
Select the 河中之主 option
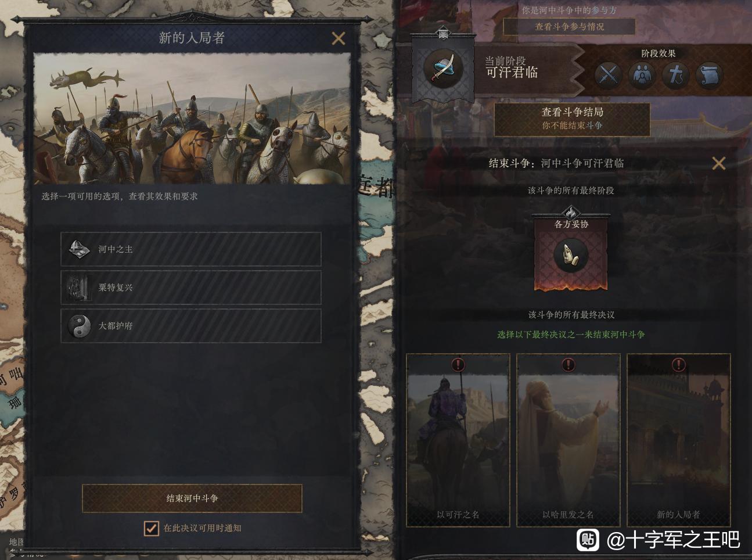point(191,249)
